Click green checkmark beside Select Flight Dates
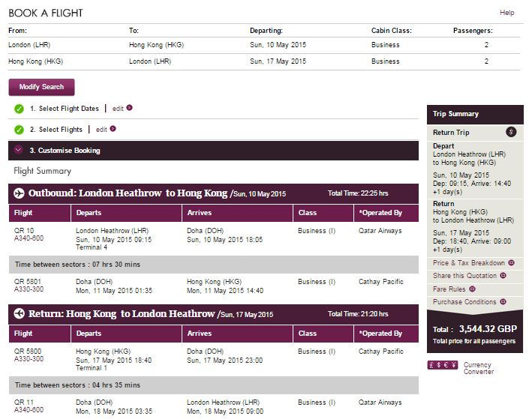The height and width of the screenshot is (419, 532). tap(19, 109)
